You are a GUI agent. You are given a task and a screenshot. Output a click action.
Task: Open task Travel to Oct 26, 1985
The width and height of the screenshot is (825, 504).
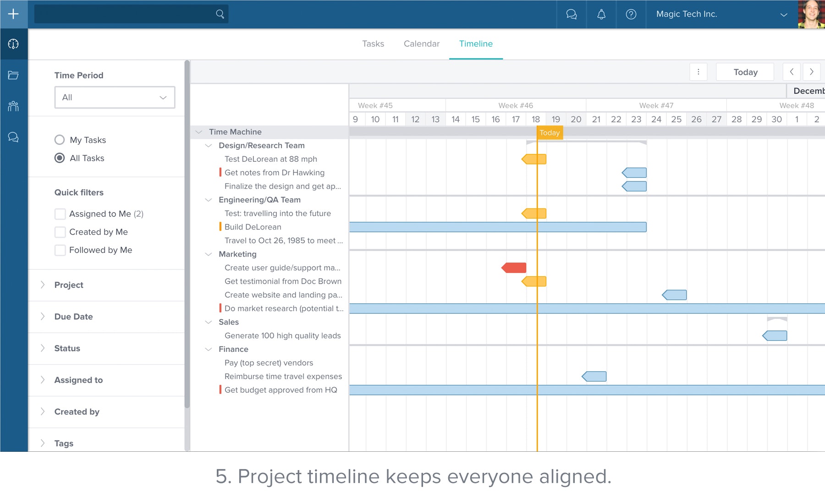coord(284,241)
